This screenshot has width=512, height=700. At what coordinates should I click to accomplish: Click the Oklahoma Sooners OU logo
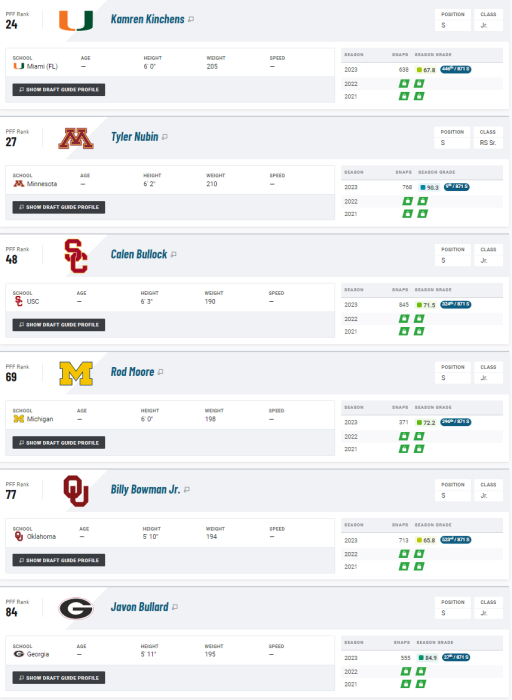pyautogui.click(x=76, y=491)
